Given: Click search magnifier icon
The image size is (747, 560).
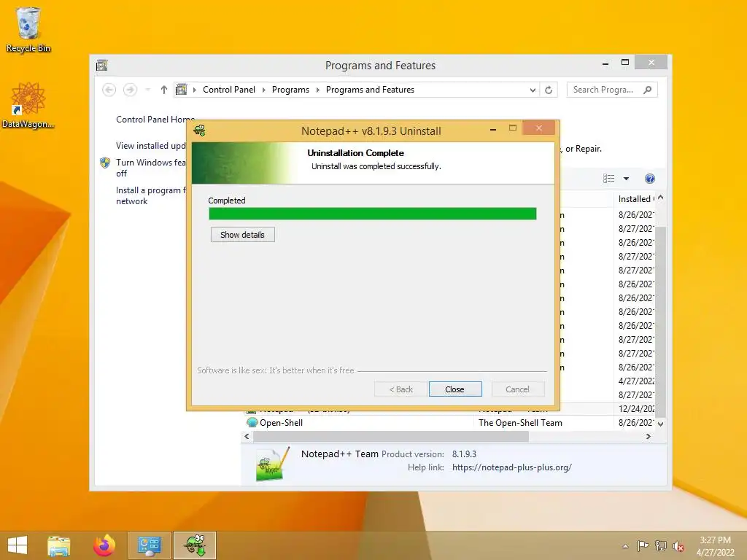Looking at the screenshot, I should 648,90.
